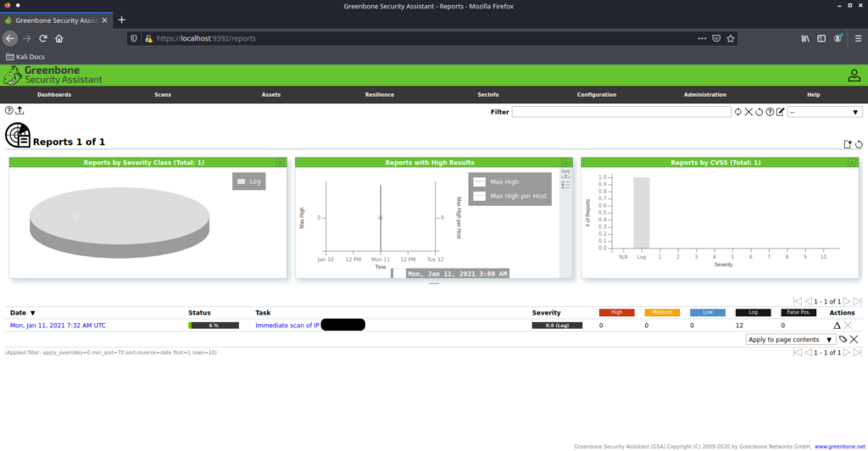The image size is (868, 451).
Task: Close Reports by Severity Class chart
Action: [280, 163]
